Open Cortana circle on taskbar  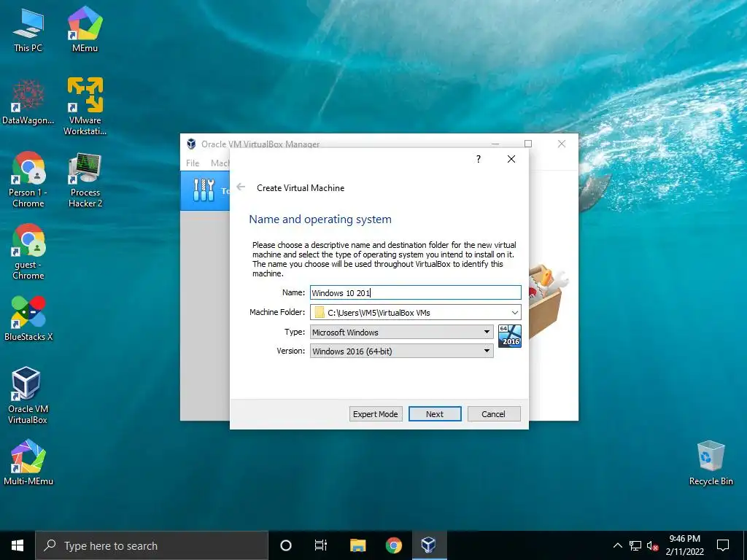coord(286,545)
